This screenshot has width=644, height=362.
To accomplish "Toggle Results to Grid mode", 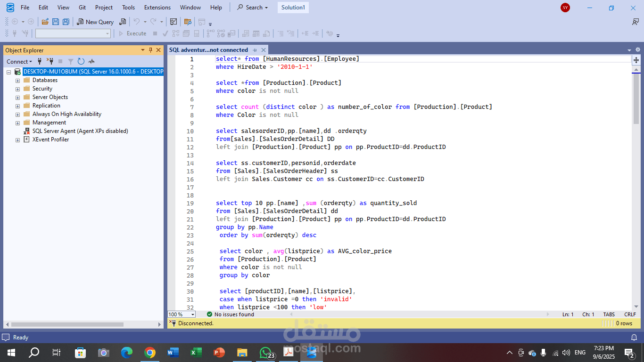I will click(256, 33).
